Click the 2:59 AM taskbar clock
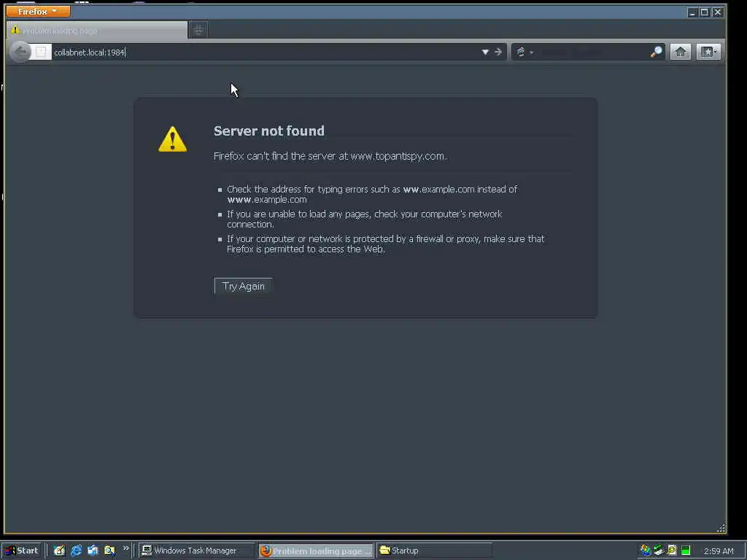Viewport: 747px width, 560px height. coord(719,551)
